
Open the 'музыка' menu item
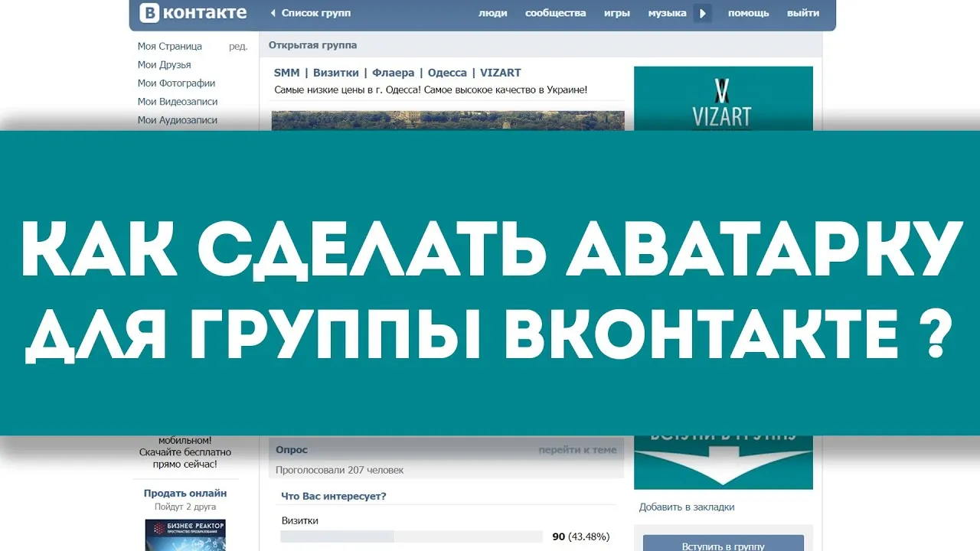coord(667,13)
